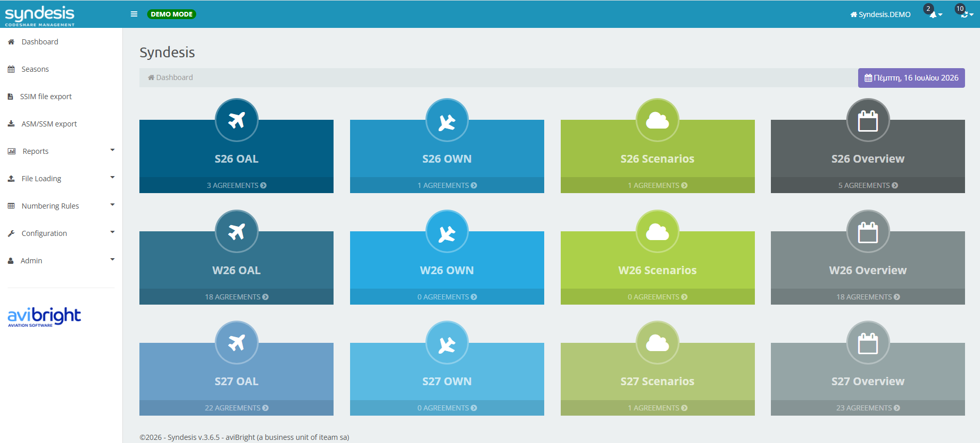Click the SSIM file export document icon
The width and height of the screenshot is (980, 443).
[10, 97]
